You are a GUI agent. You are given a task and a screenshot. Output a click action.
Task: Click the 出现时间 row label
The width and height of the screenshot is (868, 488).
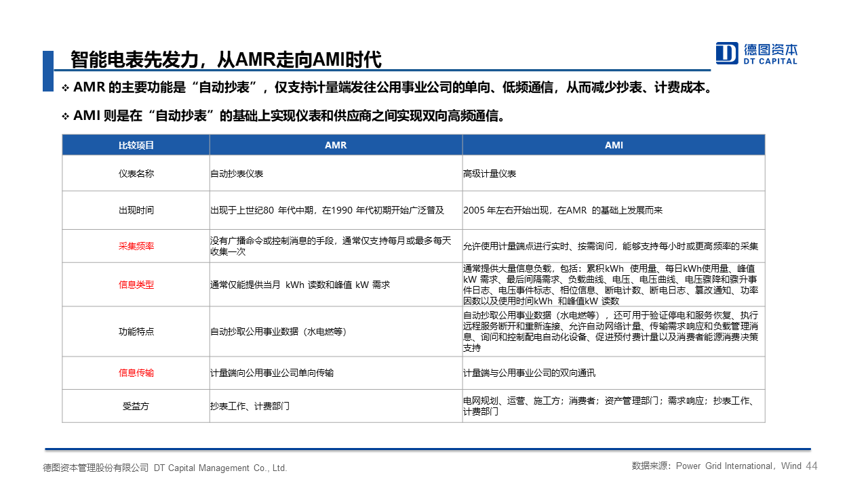tap(136, 210)
